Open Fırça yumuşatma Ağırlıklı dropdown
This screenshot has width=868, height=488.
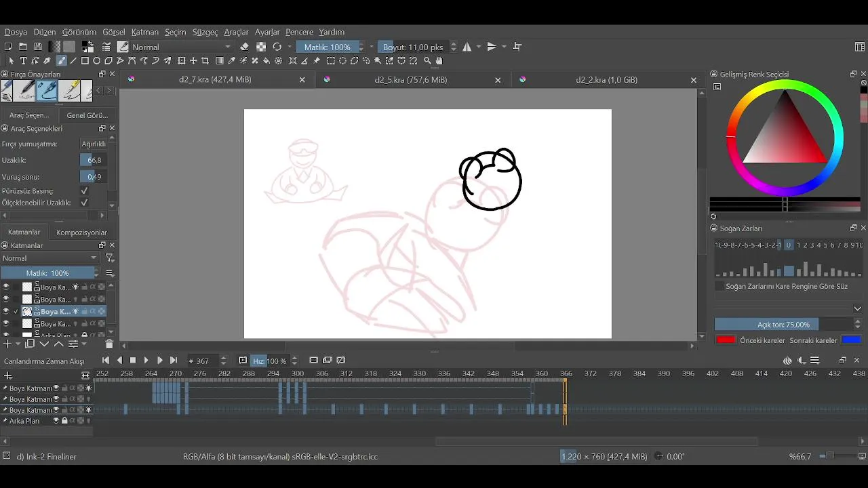click(x=93, y=144)
